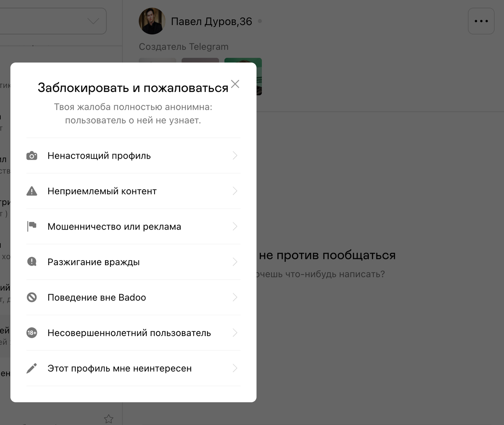The image size is (504, 425).
Task: Click the prohibited circle icon
Action: tap(32, 297)
